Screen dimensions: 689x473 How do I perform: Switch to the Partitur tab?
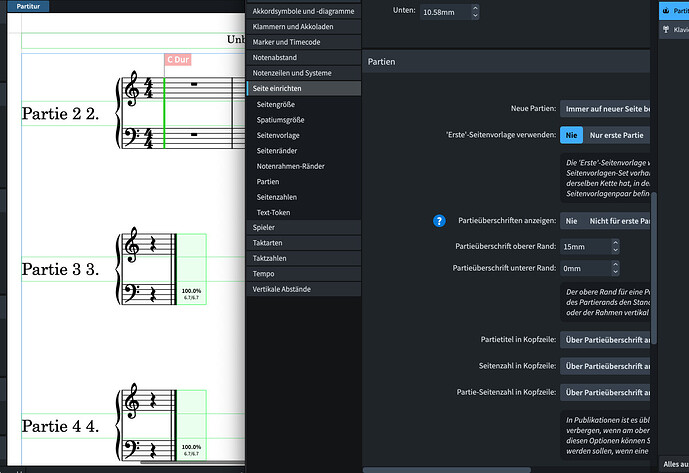(28, 6)
